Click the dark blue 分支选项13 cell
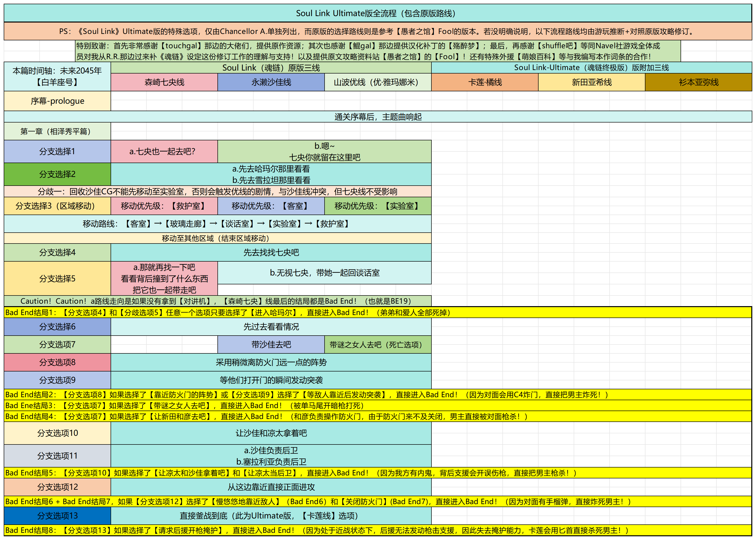This screenshot has height=540, width=756. click(x=57, y=516)
